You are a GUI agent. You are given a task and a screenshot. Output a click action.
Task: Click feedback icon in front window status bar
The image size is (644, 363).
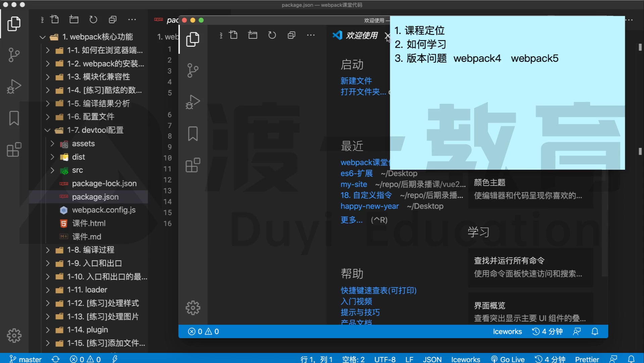(577, 332)
